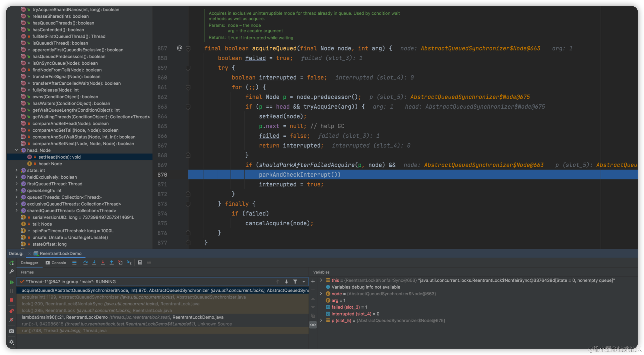This screenshot has height=355, width=644.
Task: Select lock():209 NonfairSync stack frame
Action: point(163,304)
